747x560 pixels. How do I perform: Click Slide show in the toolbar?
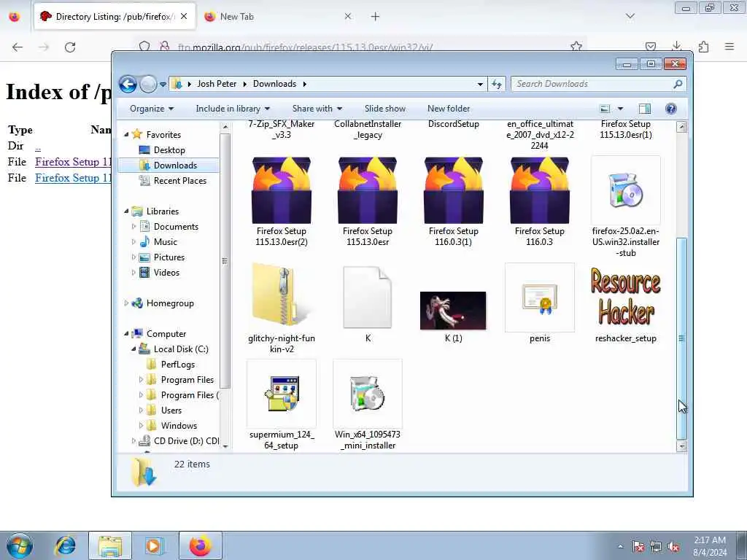click(385, 109)
